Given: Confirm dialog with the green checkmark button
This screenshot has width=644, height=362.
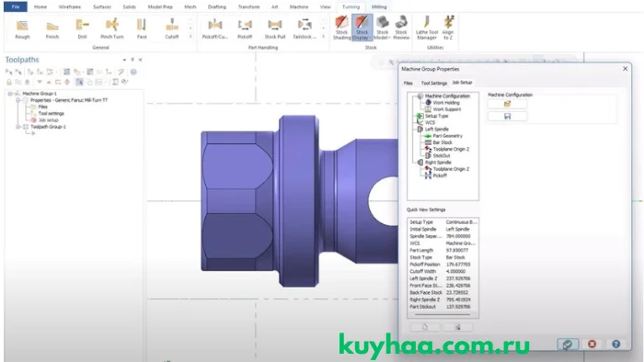Looking at the screenshot, I should [x=568, y=344].
